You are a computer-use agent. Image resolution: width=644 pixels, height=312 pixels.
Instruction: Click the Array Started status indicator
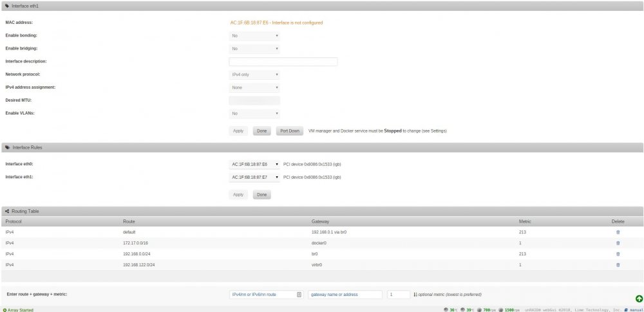pyautogui.click(x=18, y=310)
